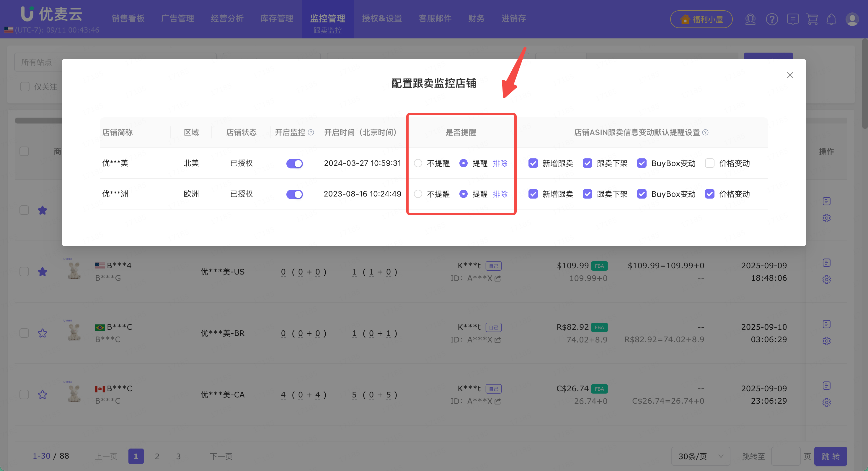Check the 仅关注 checkbox
The image size is (868, 471).
pyautogui.click(x=25, y=87)
